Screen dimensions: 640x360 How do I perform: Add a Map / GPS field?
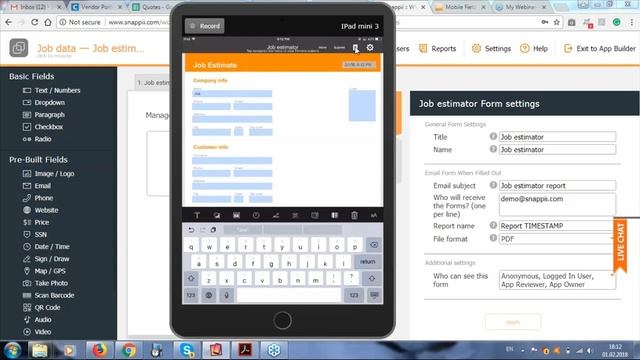(44, 271)
